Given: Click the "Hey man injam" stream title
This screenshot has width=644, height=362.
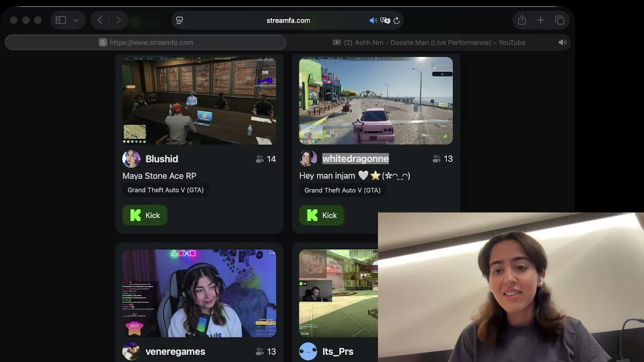Looking at the screenshot, I should tap(355, 176).
